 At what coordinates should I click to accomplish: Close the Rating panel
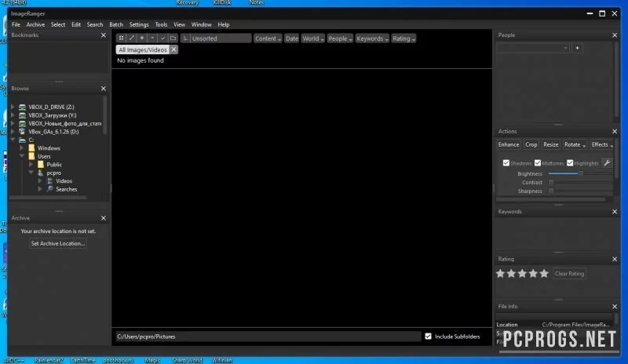point(615,259)
